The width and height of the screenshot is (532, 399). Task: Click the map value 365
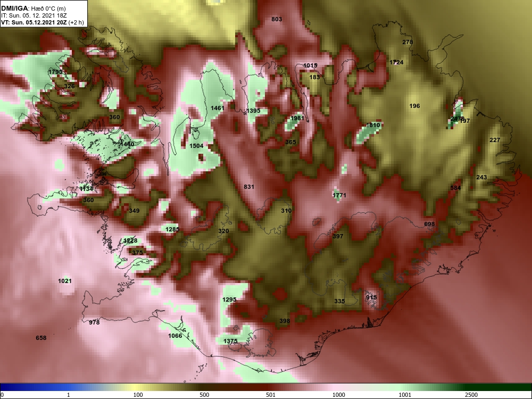click(x=290, y=142)
